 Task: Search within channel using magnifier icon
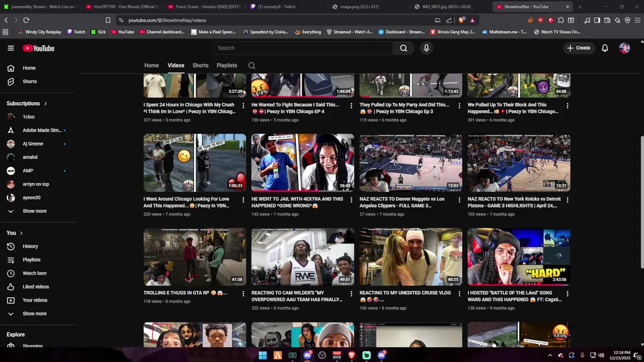click(x=252, y=65)
